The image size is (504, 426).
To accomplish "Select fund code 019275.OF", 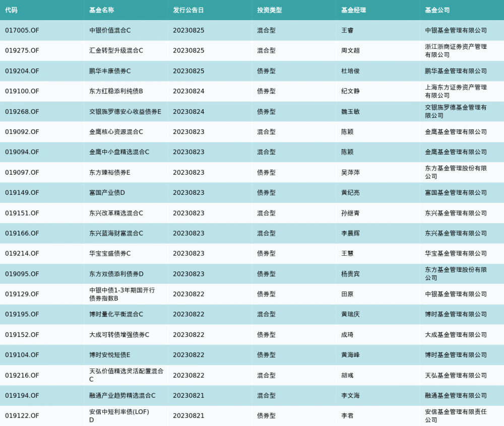I will coord(22,50).
